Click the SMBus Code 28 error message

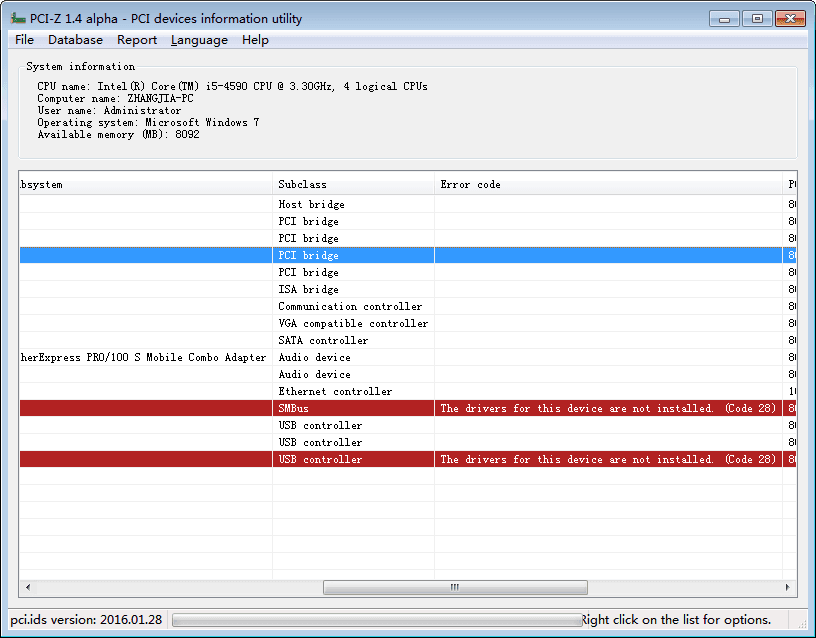click(x=608, y=408)
